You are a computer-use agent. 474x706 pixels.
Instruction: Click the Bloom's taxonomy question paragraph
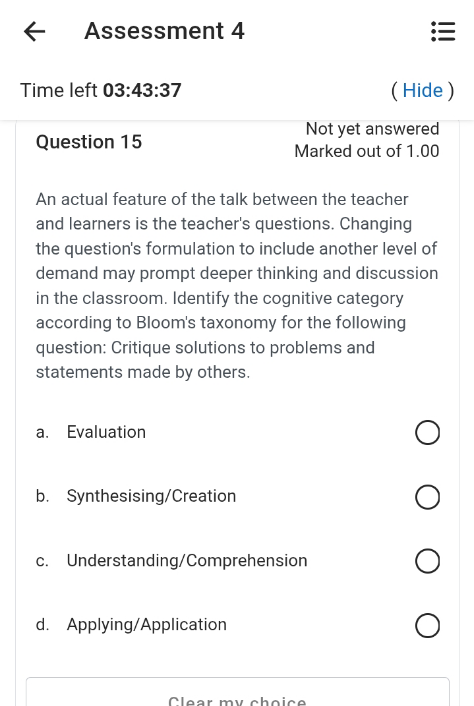coord(237,285)
